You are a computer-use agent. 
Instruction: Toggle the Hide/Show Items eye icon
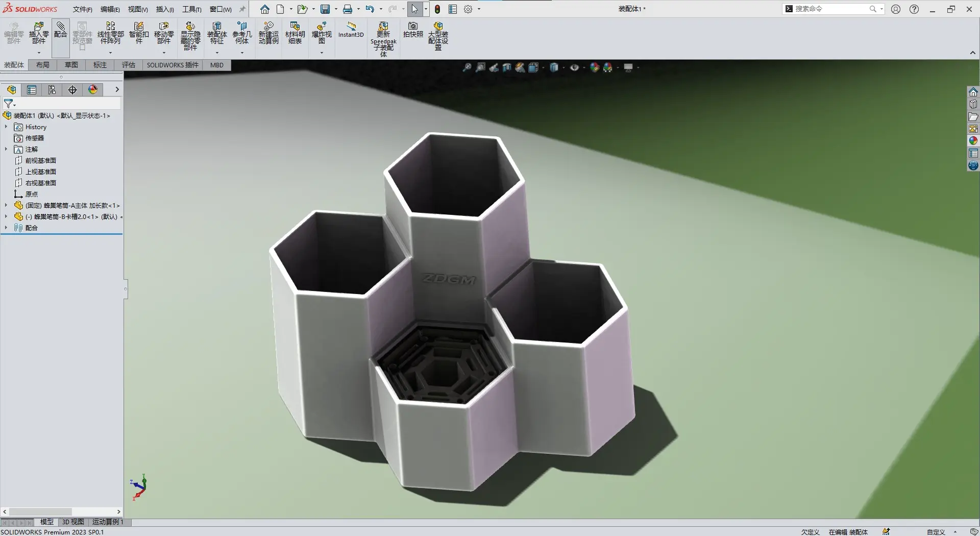coord(574,67)
